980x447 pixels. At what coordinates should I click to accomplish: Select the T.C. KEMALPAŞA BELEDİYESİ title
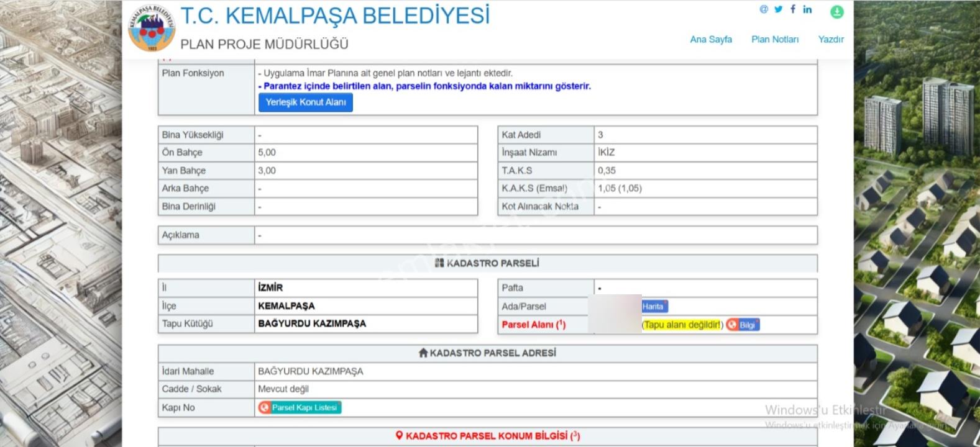pyautogui.click(x=335, y=16)
